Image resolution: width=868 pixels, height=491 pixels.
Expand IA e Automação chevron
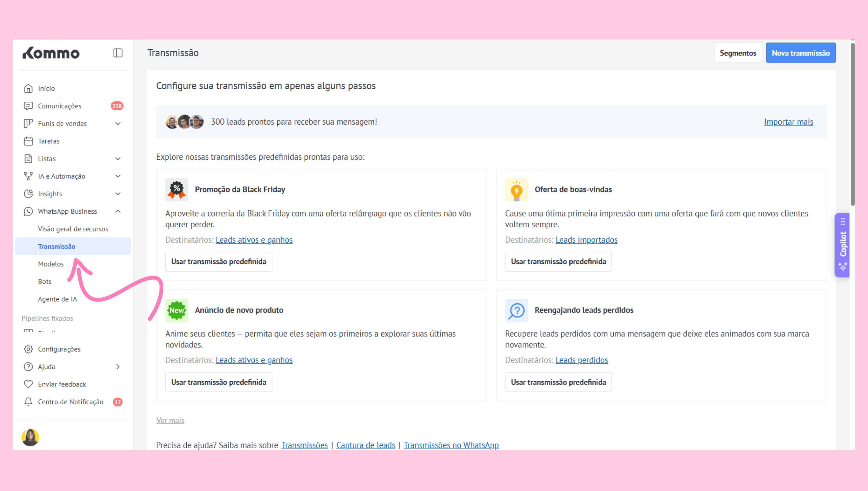(x=118, y=176)
